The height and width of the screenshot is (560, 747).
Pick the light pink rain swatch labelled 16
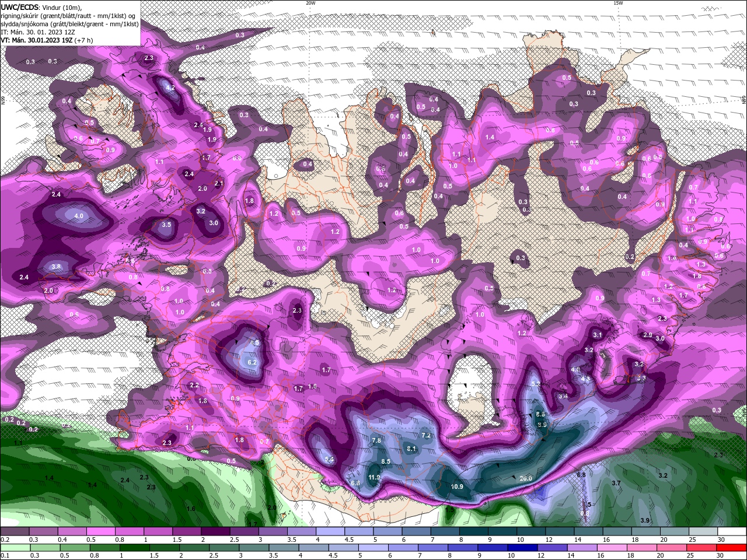[612, 548]
